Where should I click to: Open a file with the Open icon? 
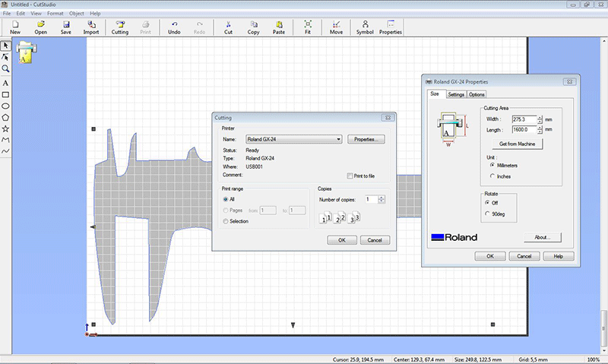tap(41, 27)
